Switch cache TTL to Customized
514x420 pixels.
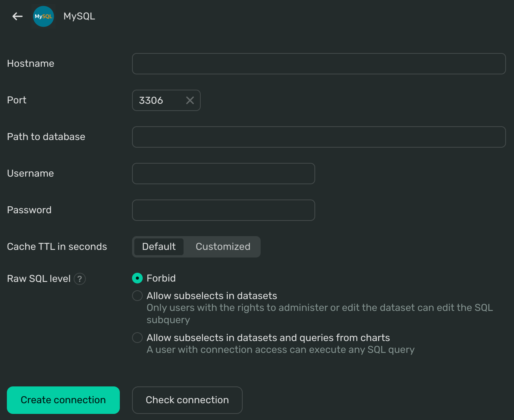click(x=223, y=247)
